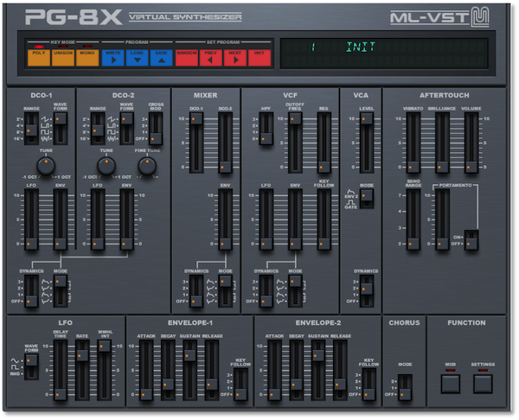Click the ENVELOPE-1 KEY FOLLOW switch
Screen dimensions: 519x420
(x=240, y=385)
